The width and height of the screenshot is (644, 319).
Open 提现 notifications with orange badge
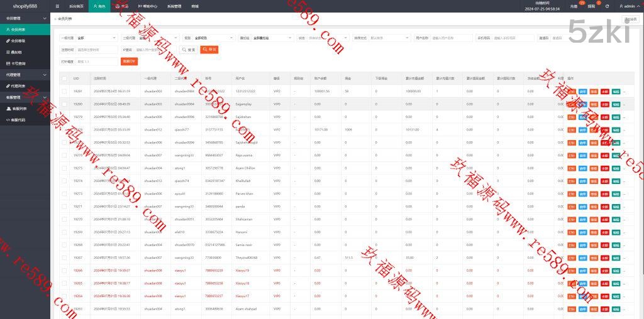(591, 6)
